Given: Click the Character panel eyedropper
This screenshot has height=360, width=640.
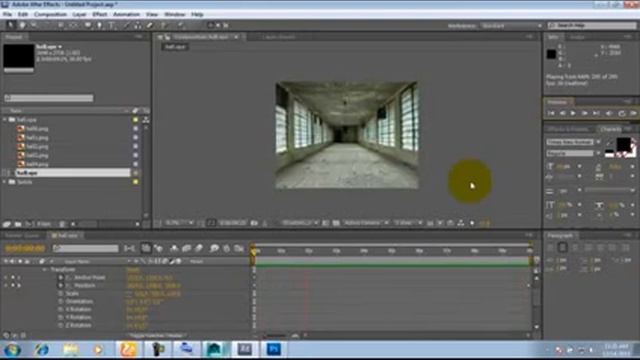Looking at the screenshot, I should pos(609,143).
